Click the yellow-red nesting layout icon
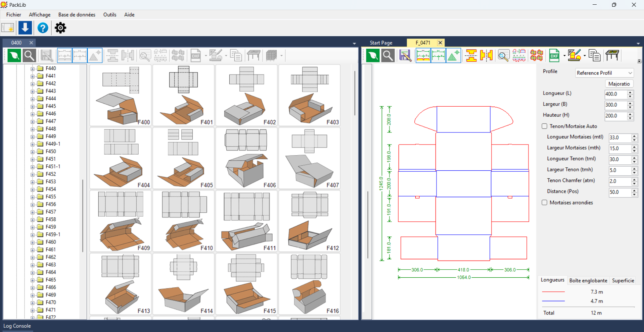Image resolution: width=644 pixels, height=332 pixels. tap(537, 56)
